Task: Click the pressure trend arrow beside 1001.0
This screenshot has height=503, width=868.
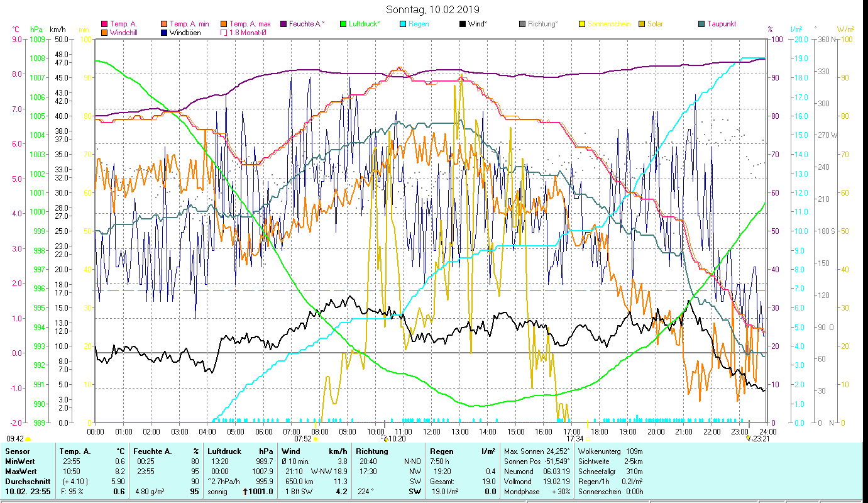Action: click(x=246, y=492)
